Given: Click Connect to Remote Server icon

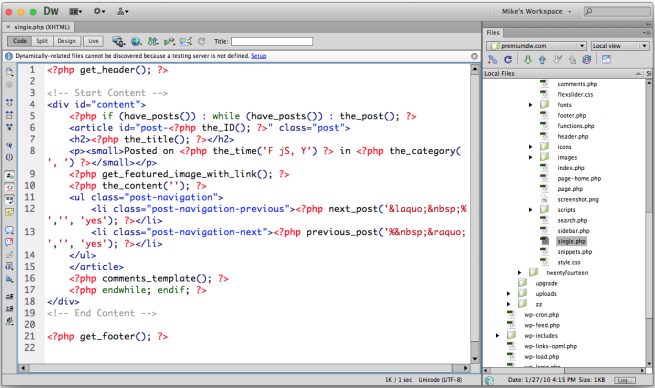Looking at the screenshot, I should click(x=493, y=60).
